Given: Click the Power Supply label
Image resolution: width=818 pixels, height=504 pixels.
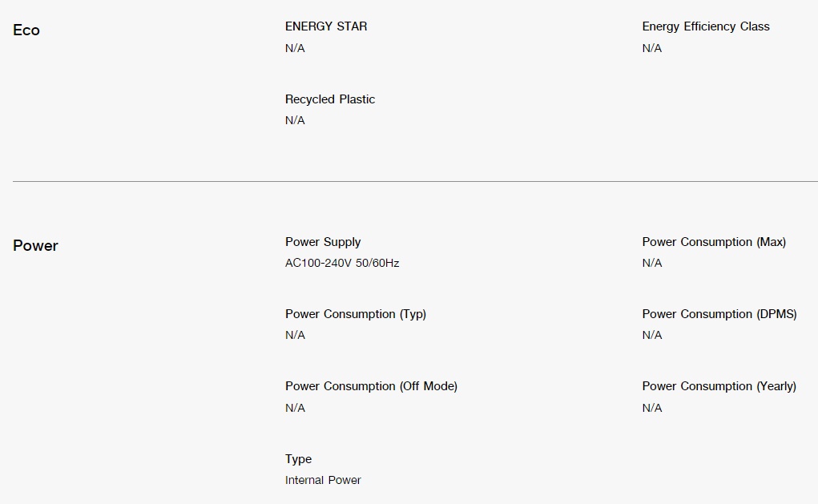Looking at the screenshot, I should click(323, 242).
